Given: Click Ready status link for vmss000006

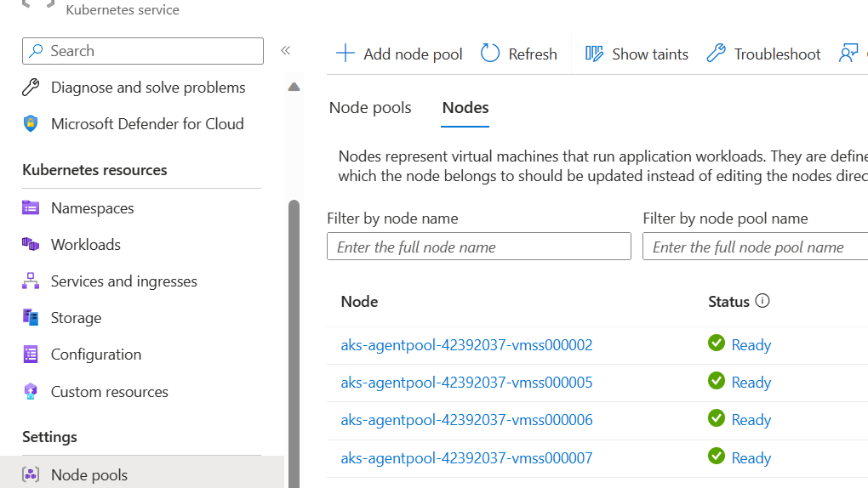Looking at the screenshot, I should tap(751, 421).
